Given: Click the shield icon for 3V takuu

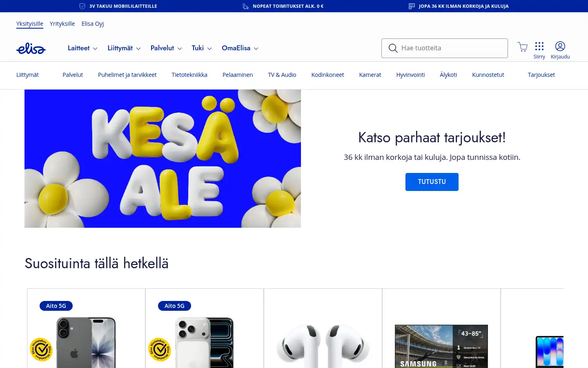Looking at the screenshot, I should 82,6.
